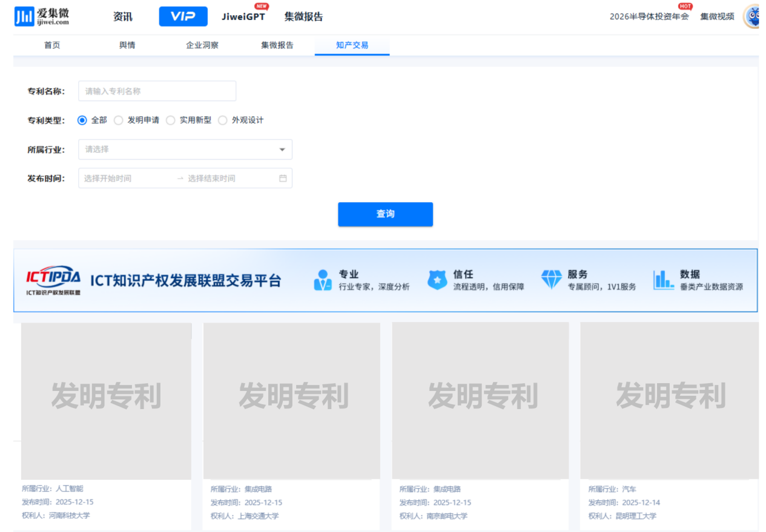Image resolution: width=766 pixels, height=532 pixels.
Task: Choose the 实用新型 radio option
Action: point(171,120)
